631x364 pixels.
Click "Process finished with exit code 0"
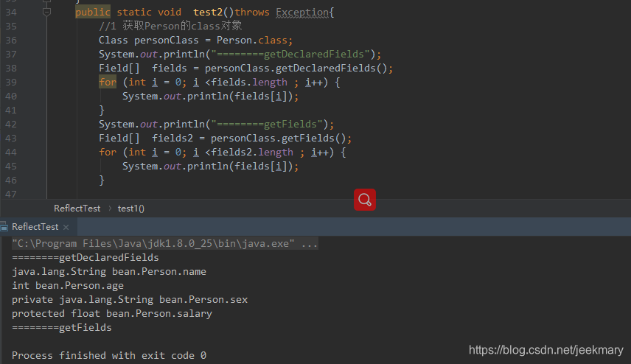coord(109,356)
